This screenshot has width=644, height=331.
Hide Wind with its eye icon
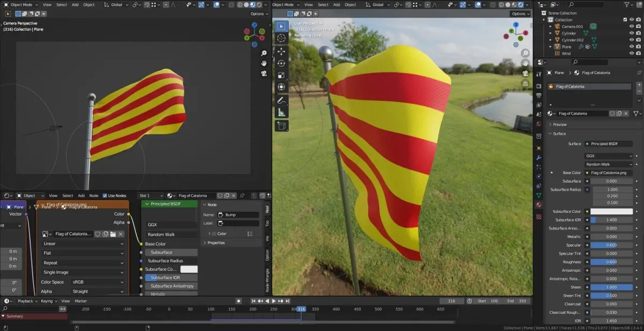point(632,53)
